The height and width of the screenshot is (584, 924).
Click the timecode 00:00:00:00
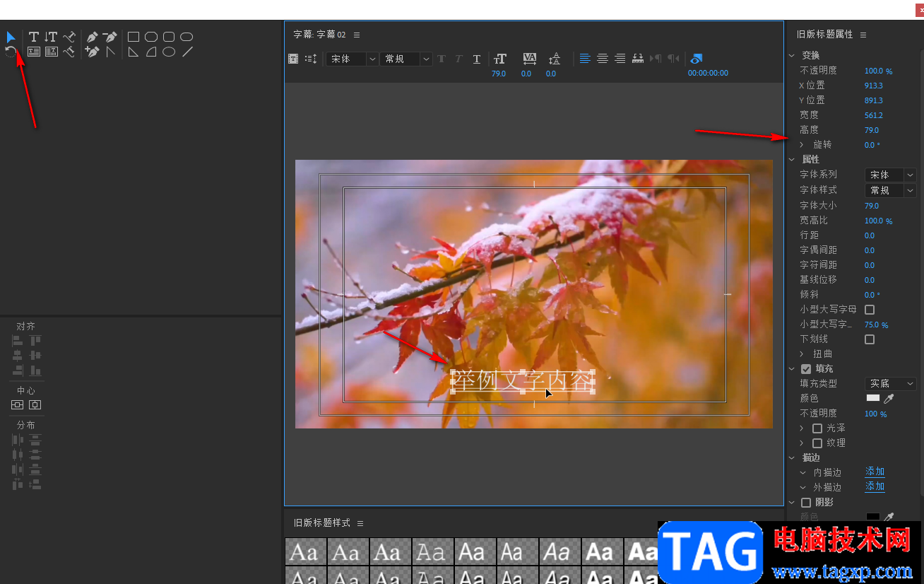pyautogui.click(x=708, y=73)
